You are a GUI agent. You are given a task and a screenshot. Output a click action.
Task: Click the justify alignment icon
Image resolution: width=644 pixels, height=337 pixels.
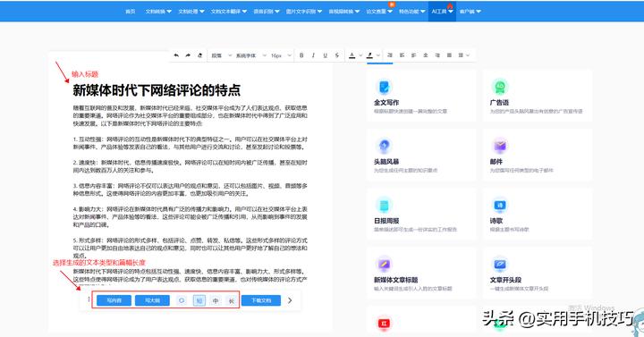coord(449,55)
